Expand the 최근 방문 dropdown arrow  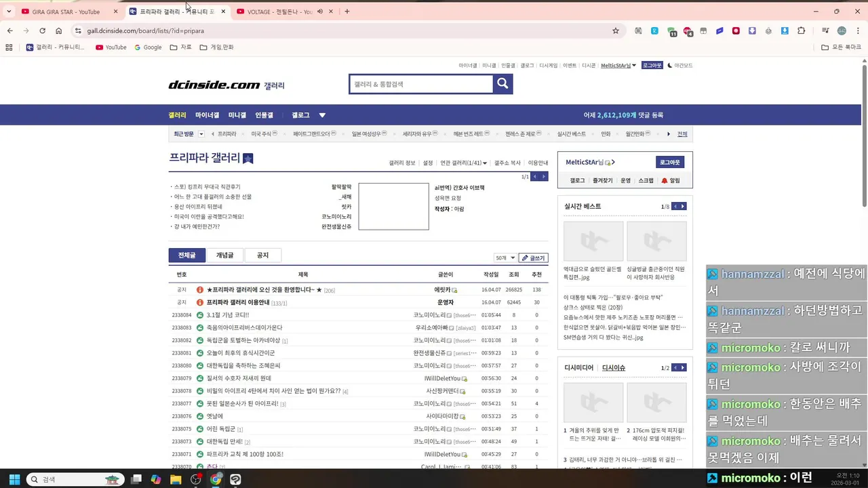point(201,134)
